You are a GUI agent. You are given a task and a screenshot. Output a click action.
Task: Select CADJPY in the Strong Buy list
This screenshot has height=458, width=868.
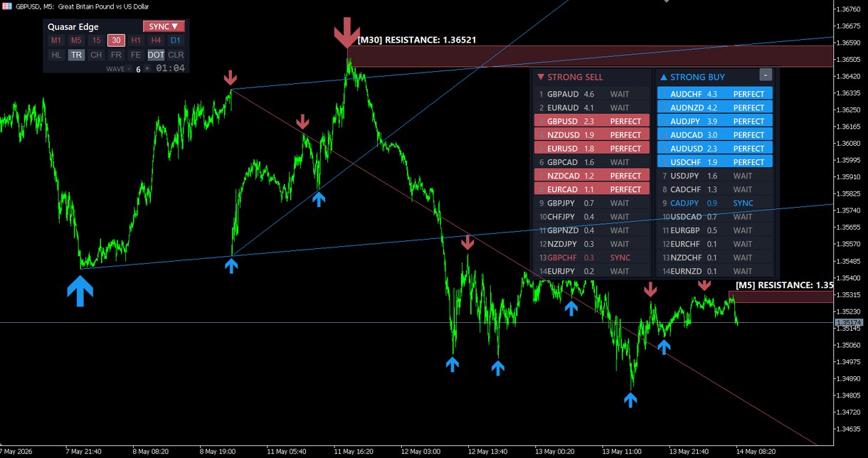715,203
